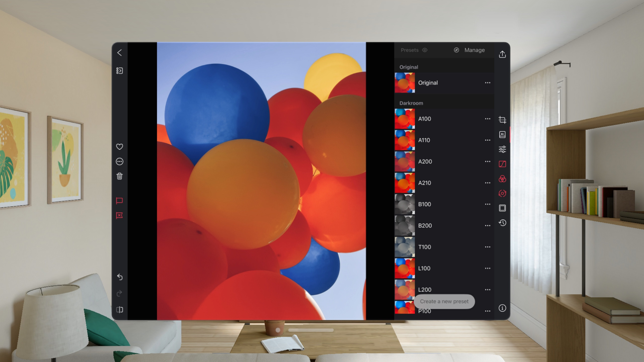644x362 pixels.
Task: Expand the A100 preset options menu
Action: 488,118
